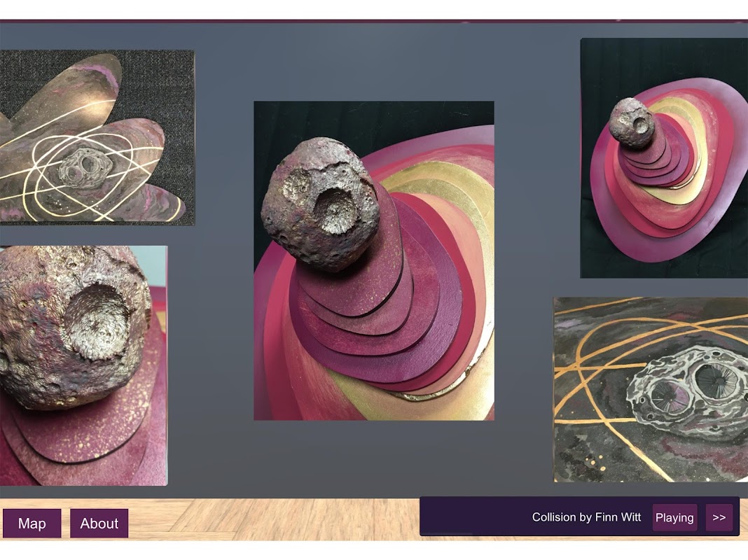Image resolution: width=748 pixels, height=560 pixels.
Task: View the central asteroid on pink layers artwork
Action: 373,260
